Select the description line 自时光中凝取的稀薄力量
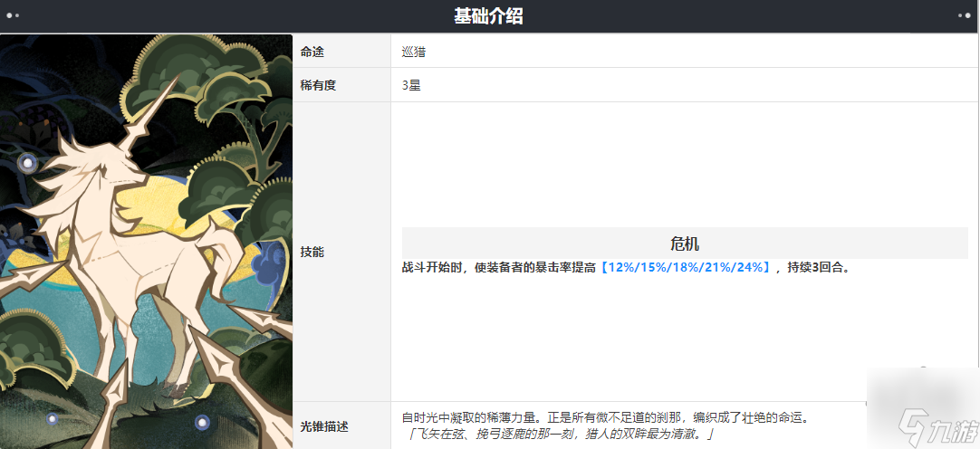The width and height of the screenshot is (980, 449). click(468, 418)
